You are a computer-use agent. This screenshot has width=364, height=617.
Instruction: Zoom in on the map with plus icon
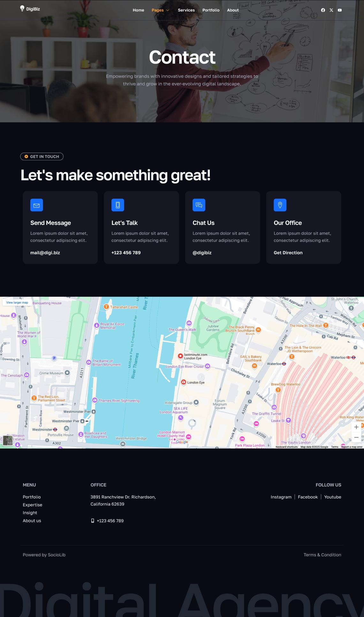(356, 427)
